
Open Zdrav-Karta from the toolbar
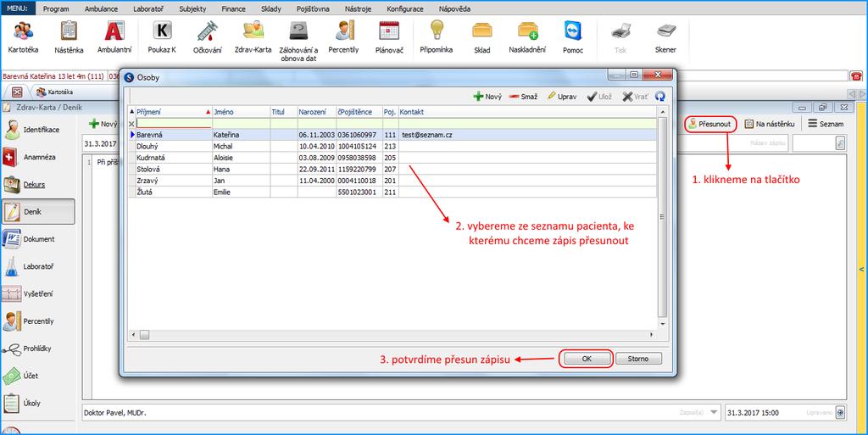tap(253, 36)
